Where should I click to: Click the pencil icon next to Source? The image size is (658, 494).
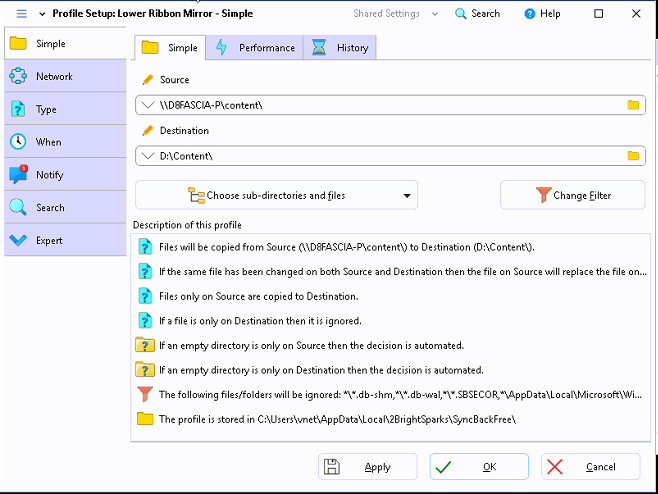[x=148, y=80]
